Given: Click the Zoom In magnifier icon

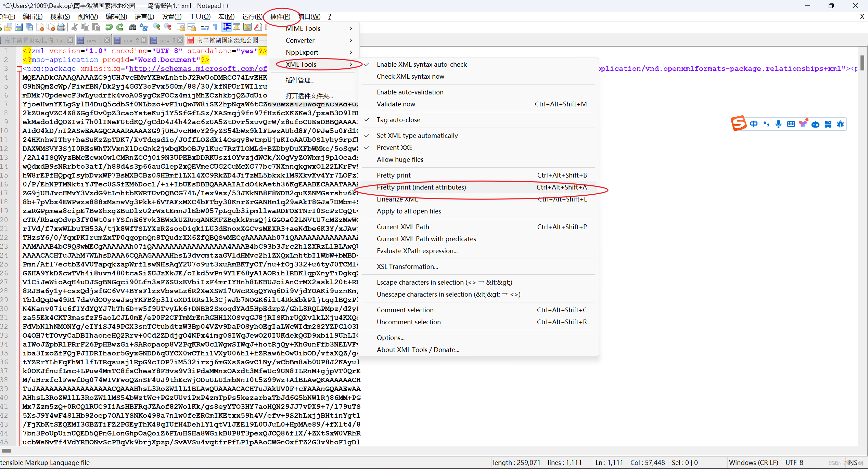Looking at the screenshot, I should pyautogui.click(x=157, y=27).
